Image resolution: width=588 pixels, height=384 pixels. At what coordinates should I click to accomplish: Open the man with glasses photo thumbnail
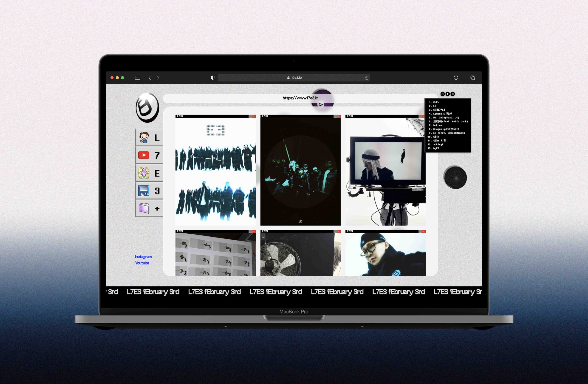(x=385, y=255)
